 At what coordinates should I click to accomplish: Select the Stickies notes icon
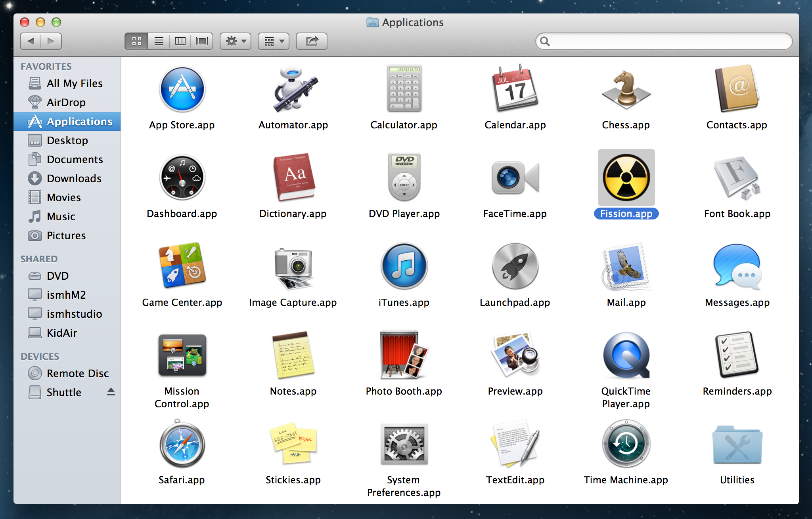coord(293,443)
